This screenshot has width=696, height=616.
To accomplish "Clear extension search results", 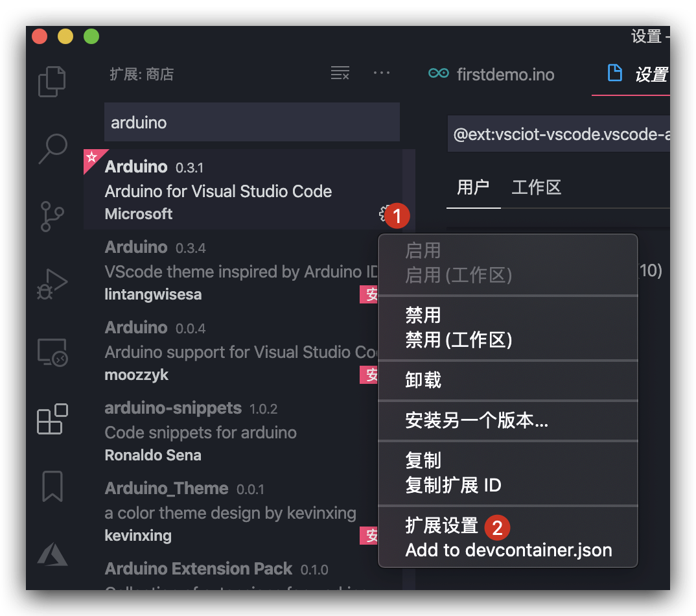I will (x=340, y=73).
